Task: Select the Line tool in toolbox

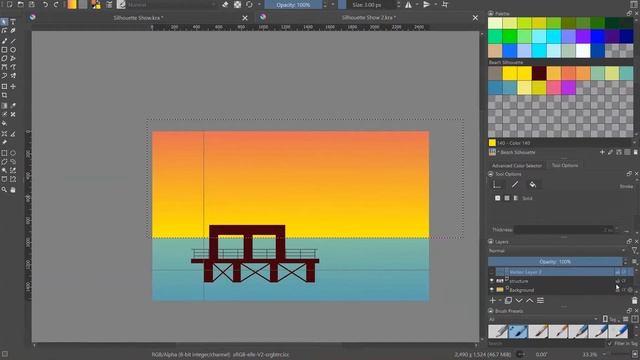Action: click(x=13, y=41)
